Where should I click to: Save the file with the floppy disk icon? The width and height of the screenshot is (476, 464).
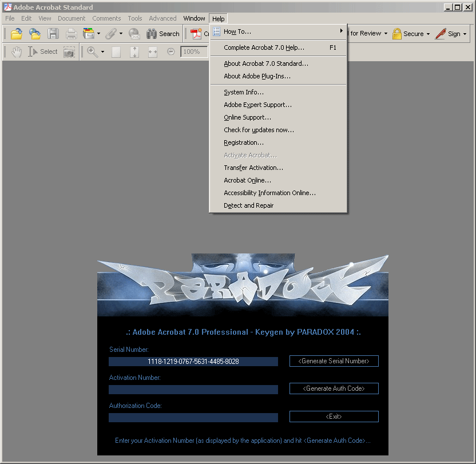[53, 34]
